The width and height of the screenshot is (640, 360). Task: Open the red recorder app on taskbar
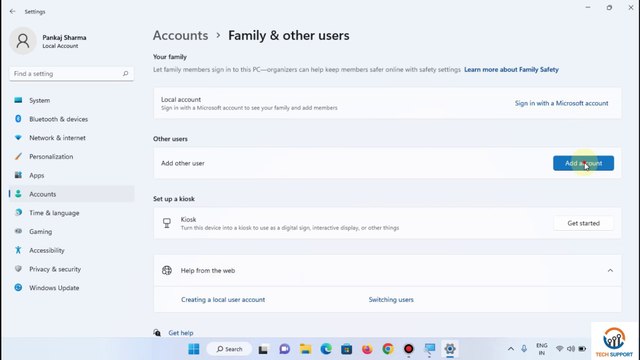(x=409, y=349)
